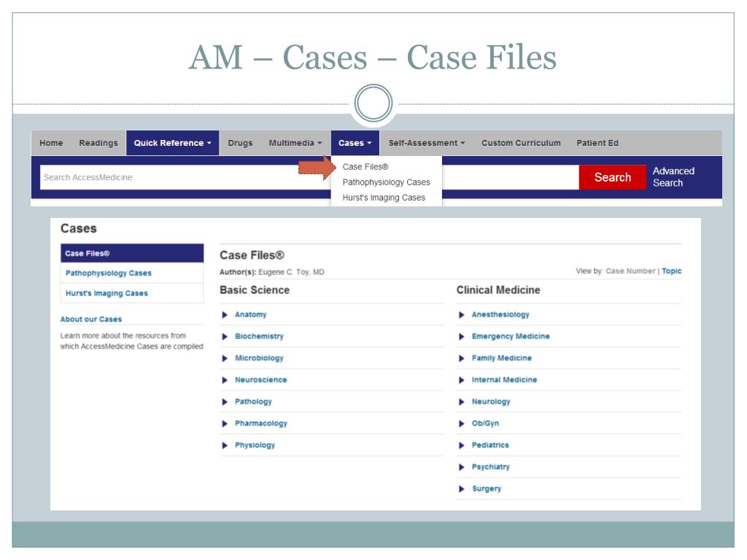Image resolution: width=747 pixels, height=560 pixels.
Task: Open the Pathology case link
Action: 253,402
